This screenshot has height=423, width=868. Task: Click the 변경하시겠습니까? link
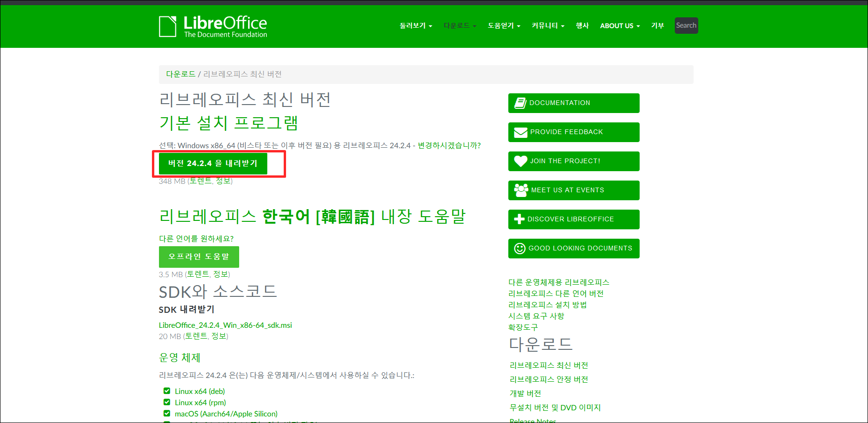449,145
